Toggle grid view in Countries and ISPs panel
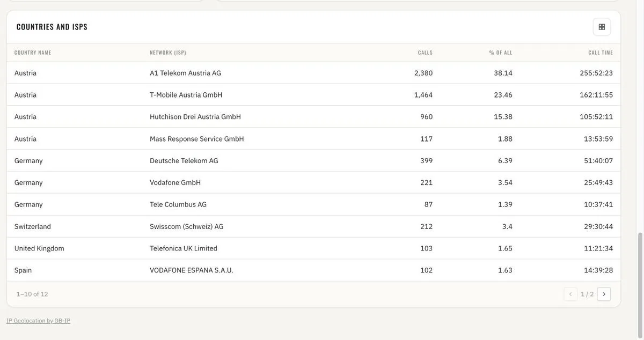 click(x=602, y=27)
